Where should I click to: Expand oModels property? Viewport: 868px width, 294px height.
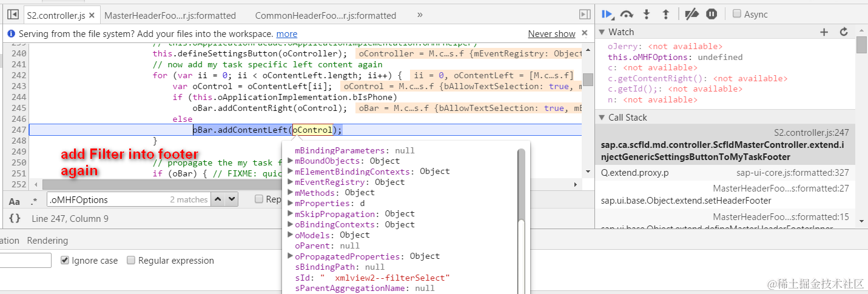click(291, 235)
